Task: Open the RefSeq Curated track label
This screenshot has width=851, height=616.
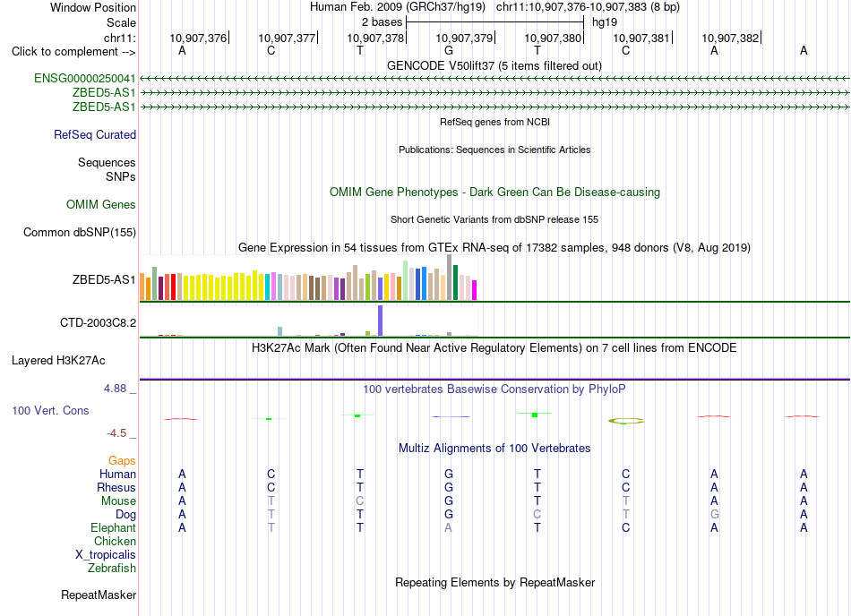Action: (x=95, y=134)
